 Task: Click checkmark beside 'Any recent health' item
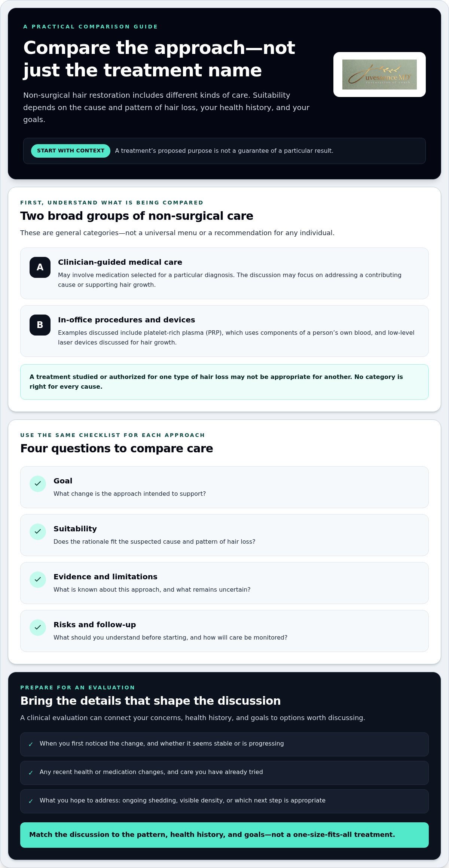31,773
